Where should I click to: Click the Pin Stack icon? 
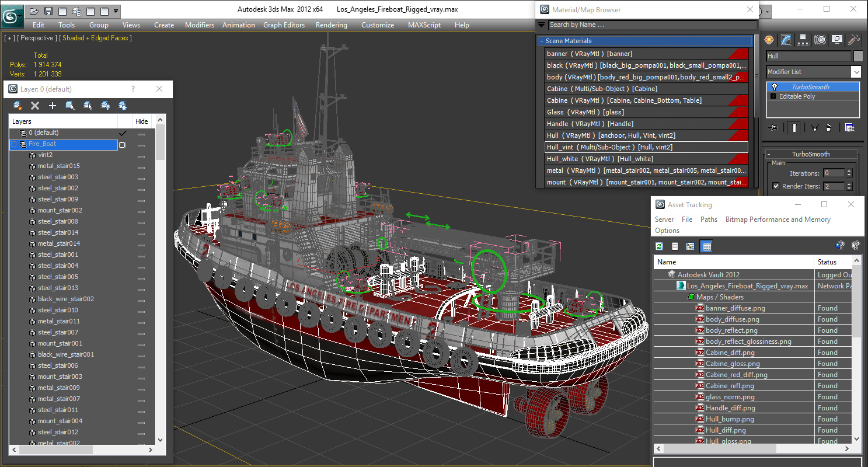pos(774,128)
